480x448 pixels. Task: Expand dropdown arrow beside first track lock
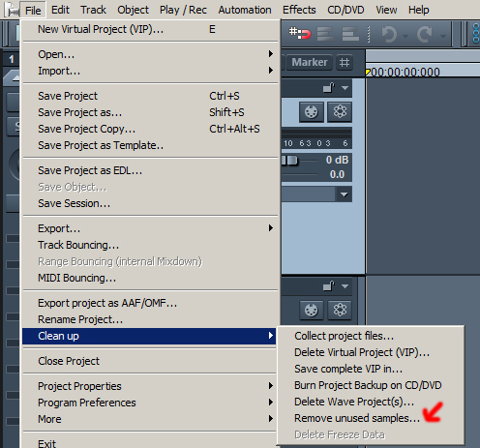[x=345, y=88]
